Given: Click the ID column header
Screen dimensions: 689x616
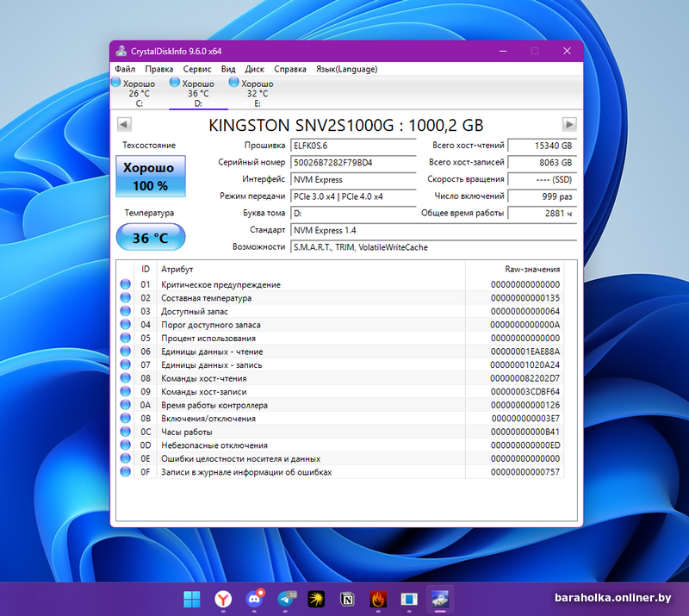Looking at the screenshot, I should click(x=146, y=269).
